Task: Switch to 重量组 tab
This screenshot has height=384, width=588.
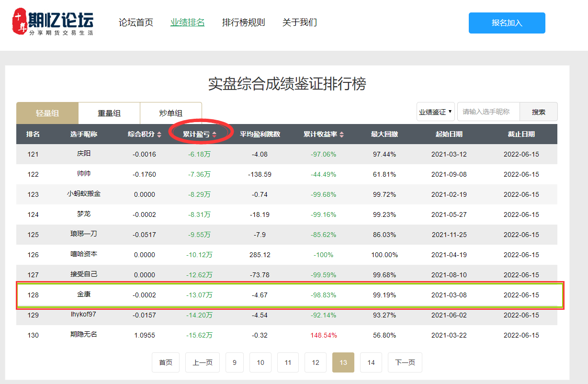Action: coord(109,113)
